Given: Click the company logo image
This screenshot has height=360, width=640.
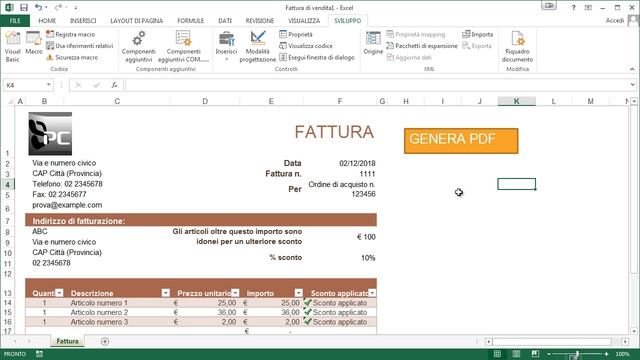Looking at the screenshot, I should coord(50,134).
